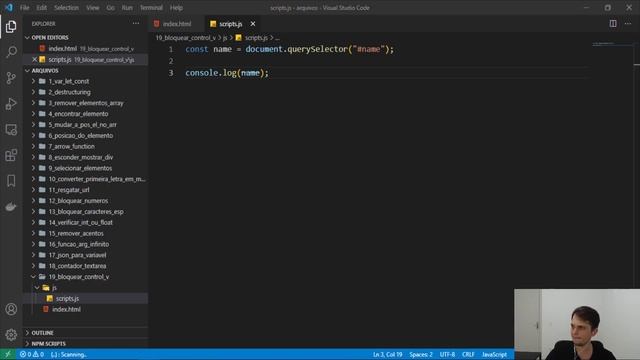This screenshot has width=640, height=360.
Task: Open the Selection menu
Action: (x=66, y=8)
